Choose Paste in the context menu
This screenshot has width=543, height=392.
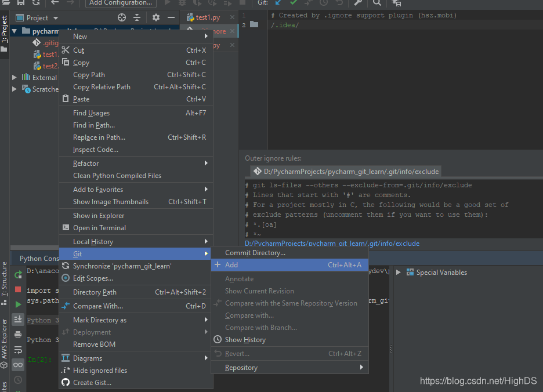pos(136,99)
